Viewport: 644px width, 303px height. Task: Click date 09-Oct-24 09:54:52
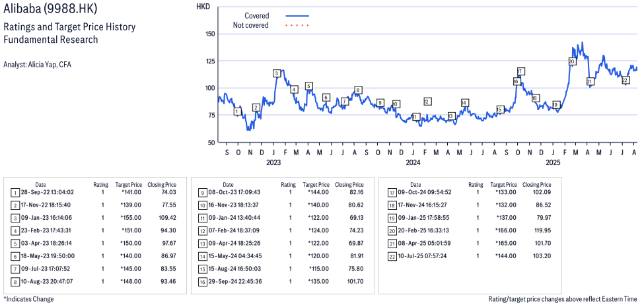(x=424, y=192)
